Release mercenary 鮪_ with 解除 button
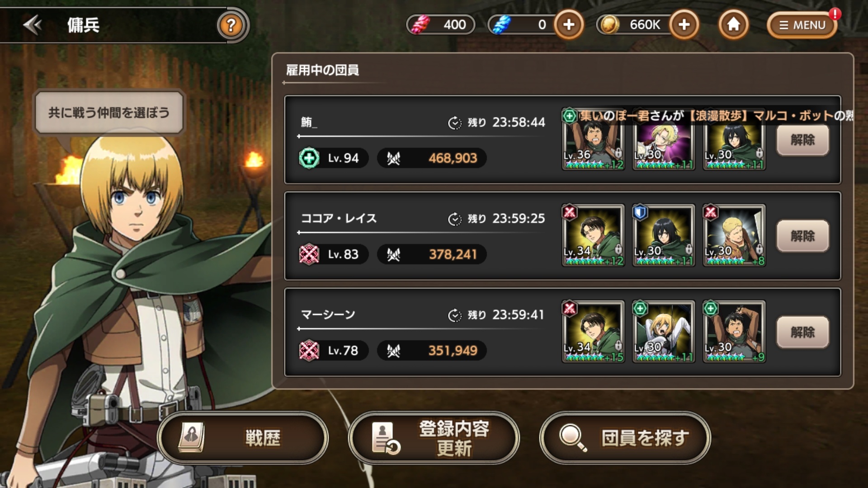Viewport: 868px width, 488px height. click(x=802, y=140)
